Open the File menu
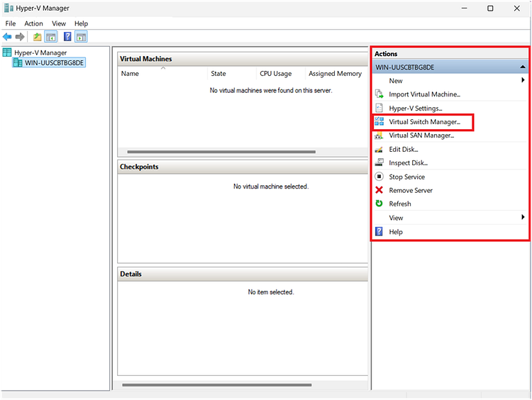 tap(11, 23)
